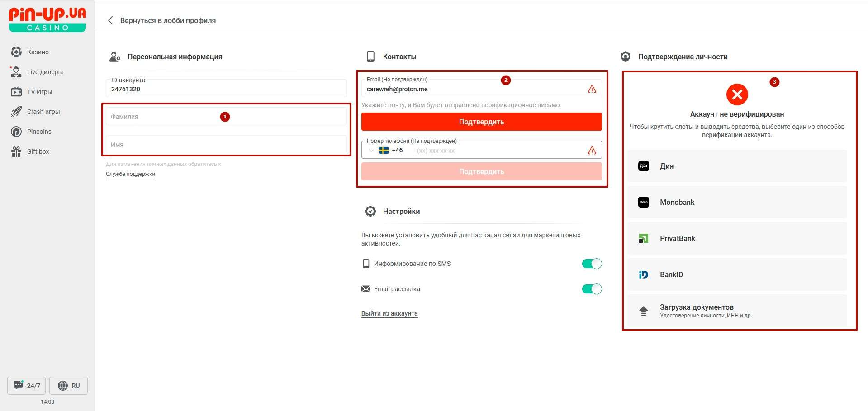Click the Crash-игры rocket icon
The width and height of the screenshot is (868, 411).
(16, 112)
